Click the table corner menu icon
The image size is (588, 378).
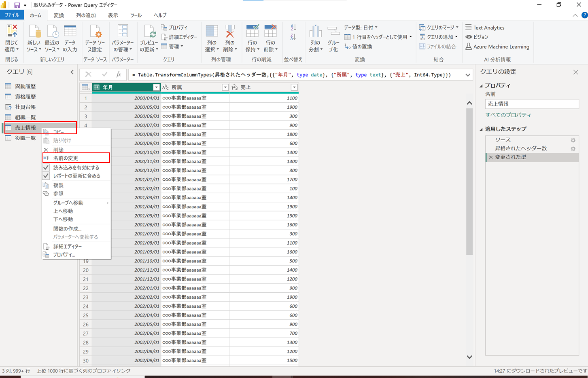point(85,87)
